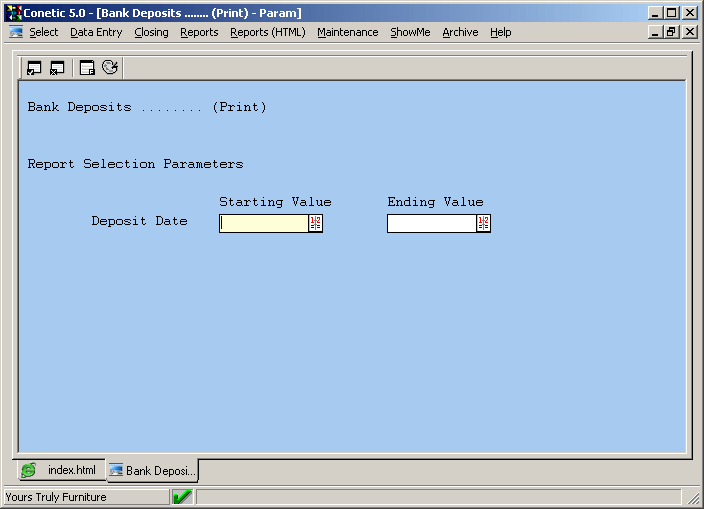
Task: Open the Data Entry menu
Action: click(96, 32)
